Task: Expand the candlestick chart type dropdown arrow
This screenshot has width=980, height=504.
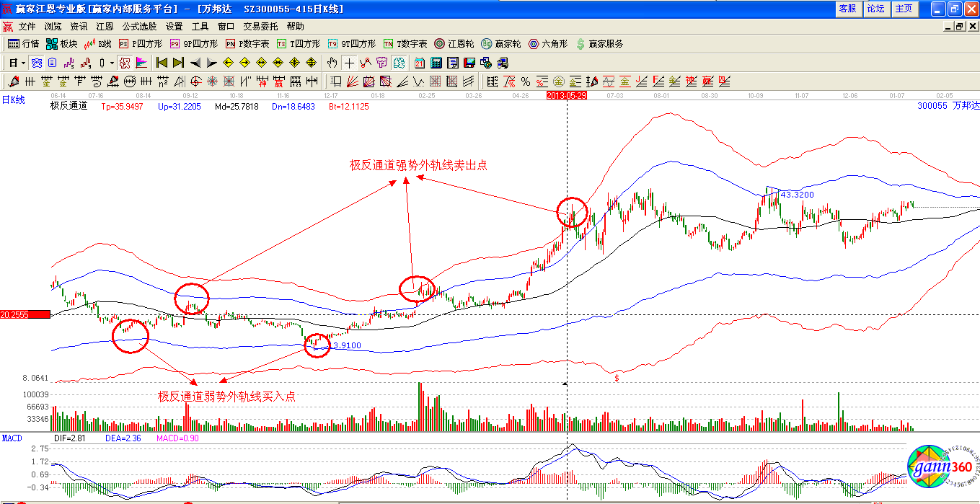Action: coord(112,63)
